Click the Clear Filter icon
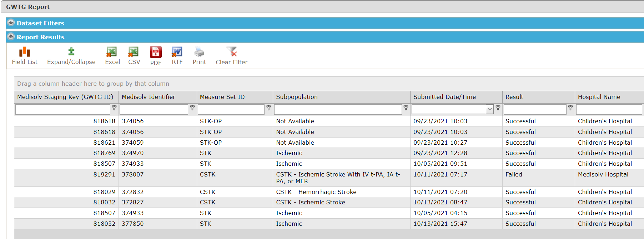This screenshot has height=239, width=644. 232,52
